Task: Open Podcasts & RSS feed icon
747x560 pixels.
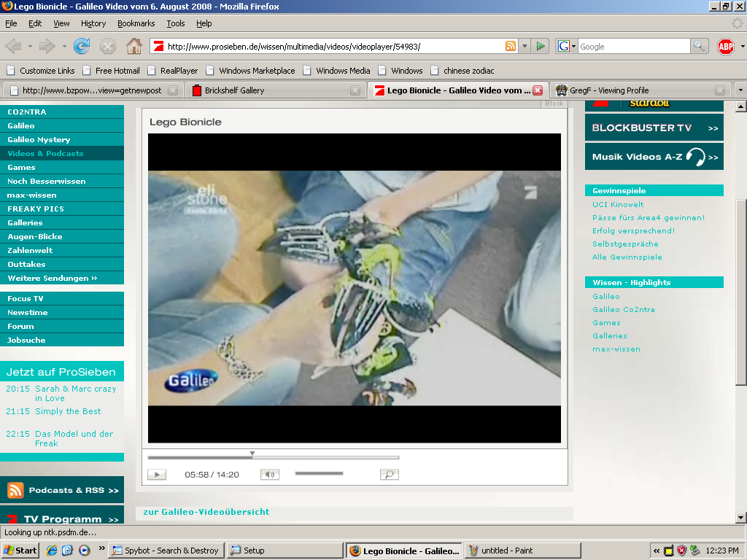Action: [x=15, y=490]
